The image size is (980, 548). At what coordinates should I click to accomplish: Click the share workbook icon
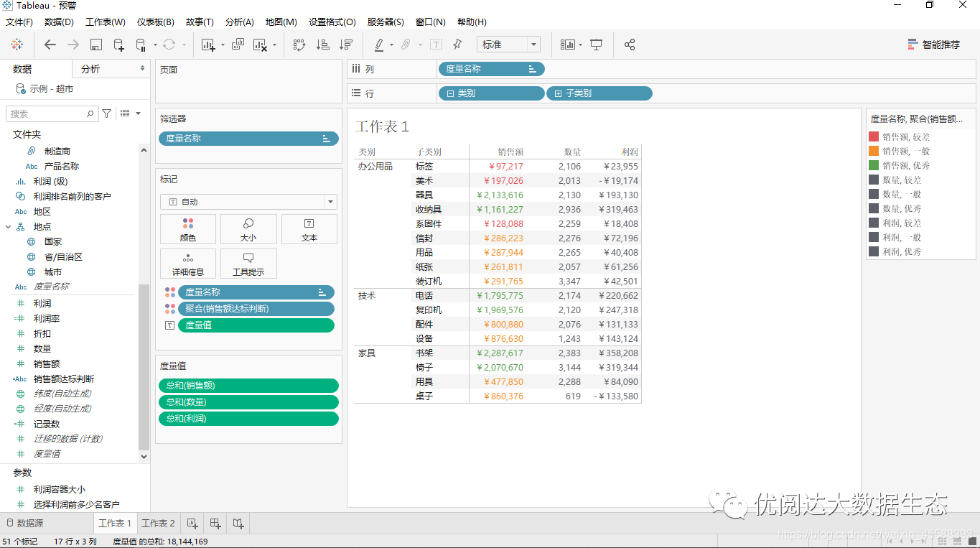pyautogui.click(x=630, y=45)
